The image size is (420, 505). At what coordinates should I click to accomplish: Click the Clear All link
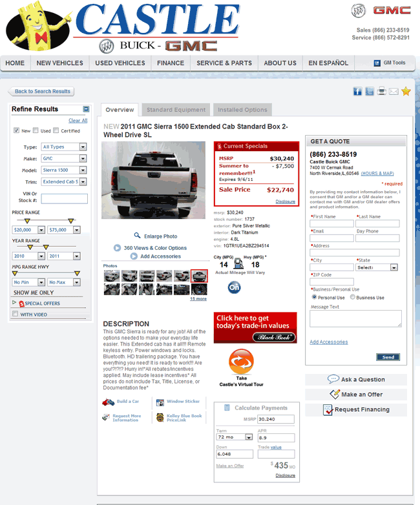(78, 121)
